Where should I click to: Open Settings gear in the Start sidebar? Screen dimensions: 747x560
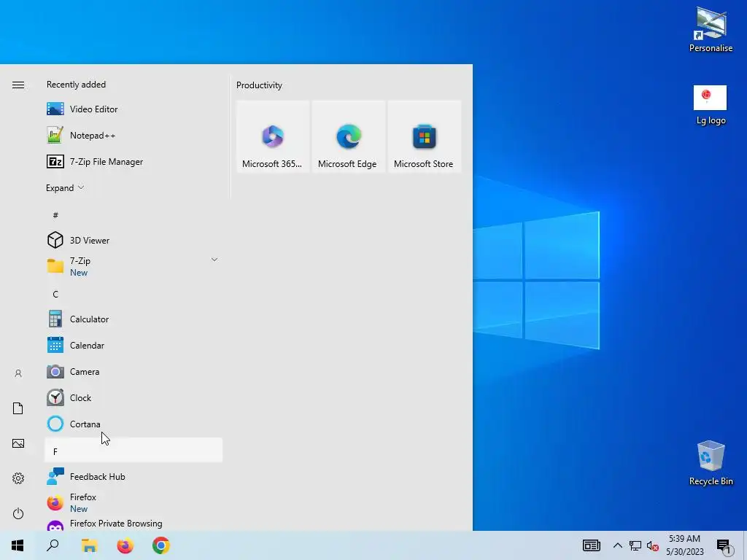pos(18,478)
